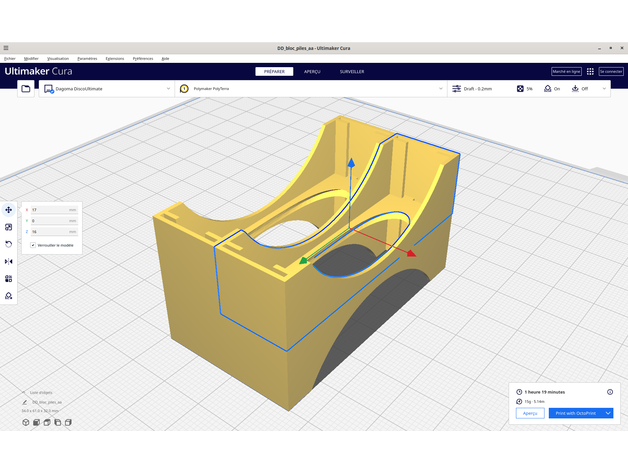Select the Move tool in left toolbar
Viewport: 628px width, 472px height.
[x=9, y=210]
